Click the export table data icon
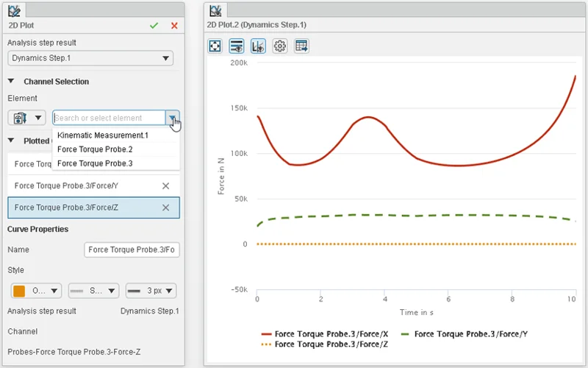Screen dimensions: 588x368 pyautogui.click(x=301, y=46)
